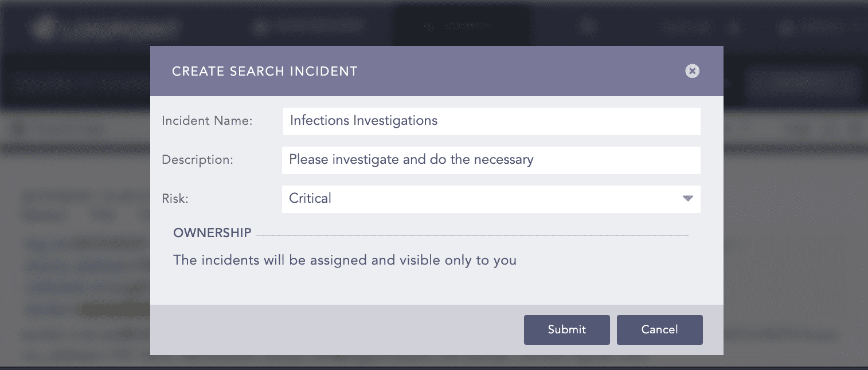This screenshot has width=868, height=370.
Task: Select the OWNERSHIP section heading
Action: click(x=212, y=233)
